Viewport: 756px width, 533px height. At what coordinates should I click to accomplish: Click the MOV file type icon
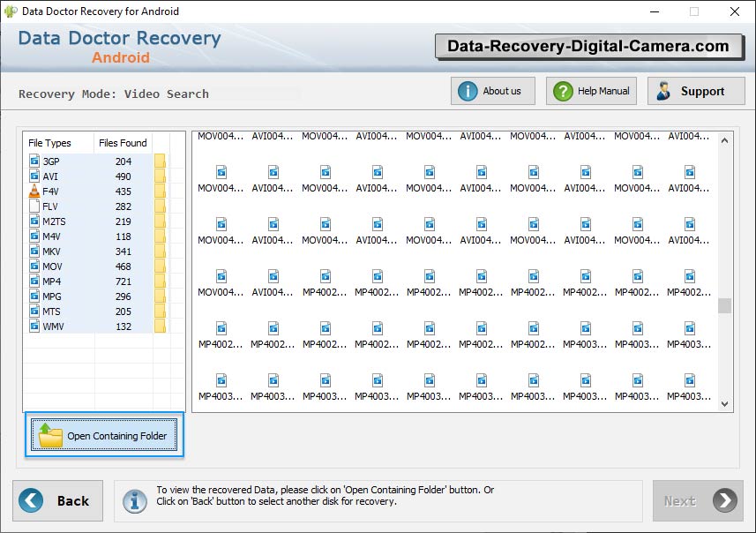tap(34, 266)
